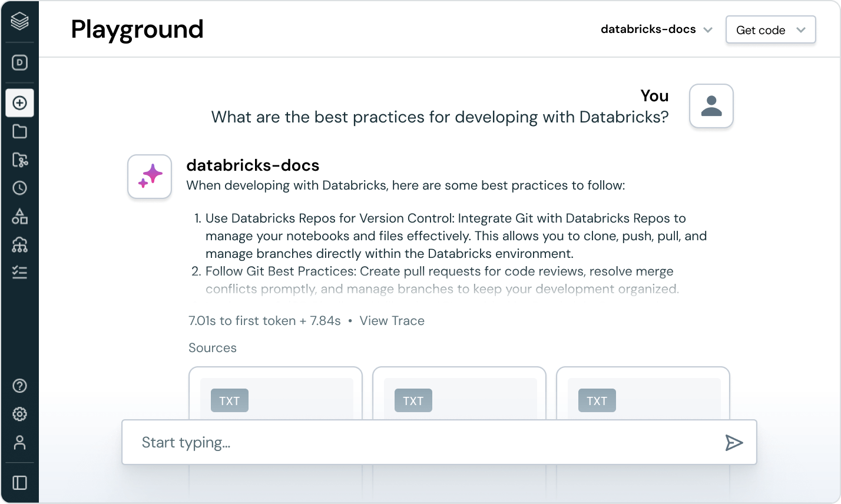The width and height of the screenshot is (841, 504).
Task: Open Help question mark icon
Action: 20,386
